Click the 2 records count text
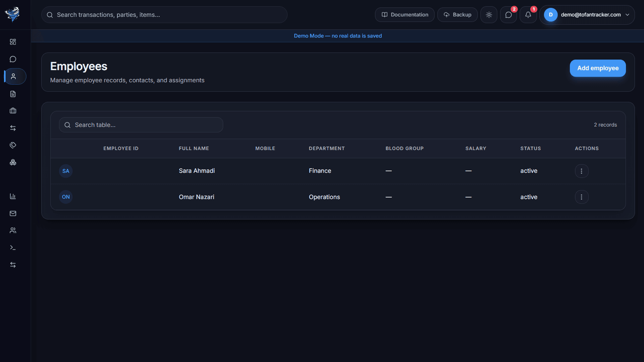Viewport: 644px width, 362px height. click(x=605, y=125)
